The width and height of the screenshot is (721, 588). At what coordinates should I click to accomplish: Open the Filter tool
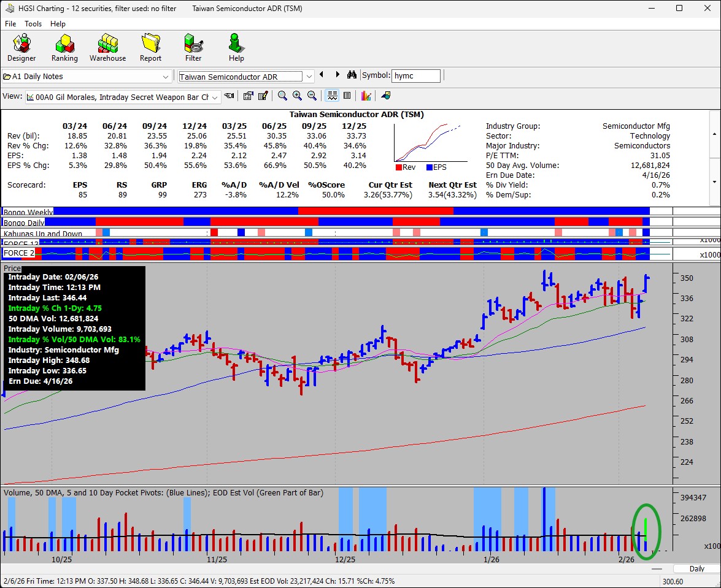click(x=193, y=48)
